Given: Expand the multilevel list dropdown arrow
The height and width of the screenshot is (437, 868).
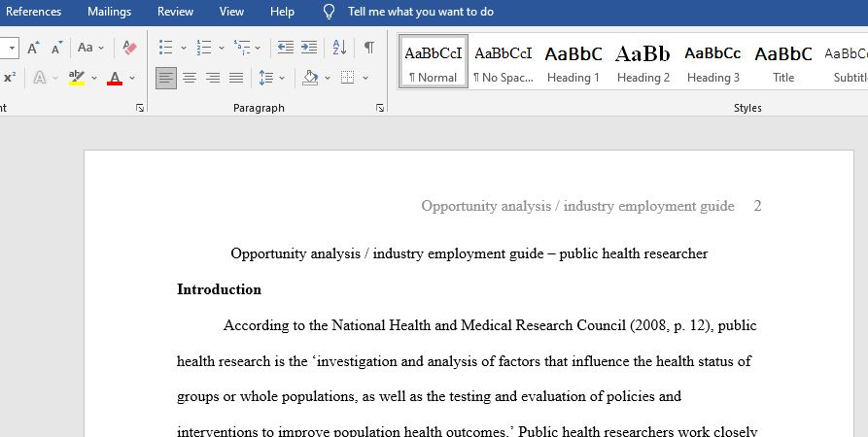Looking at the screenshot, I should (258, 49).
